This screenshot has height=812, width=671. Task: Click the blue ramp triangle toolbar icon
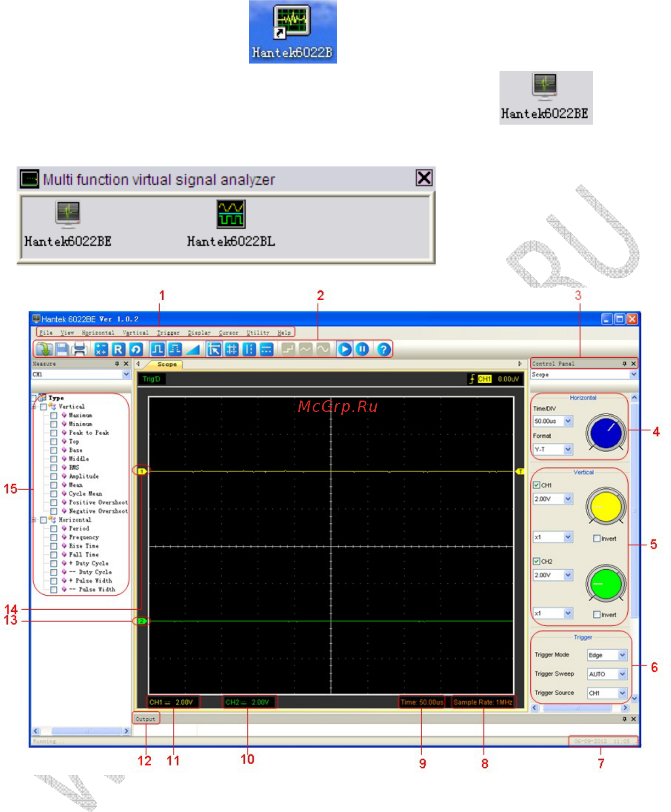193,350
